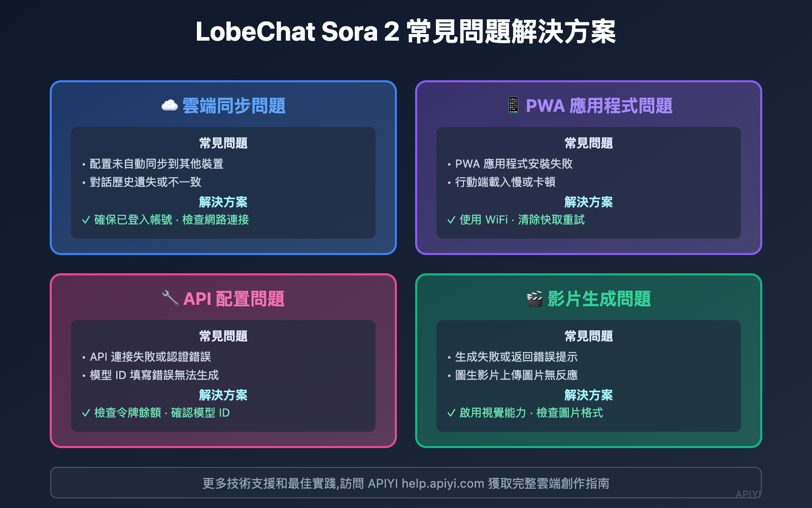812x508 pixels.
Task: Click the checkmark before 確保已登入帳號
Action: tap(86, 220)
